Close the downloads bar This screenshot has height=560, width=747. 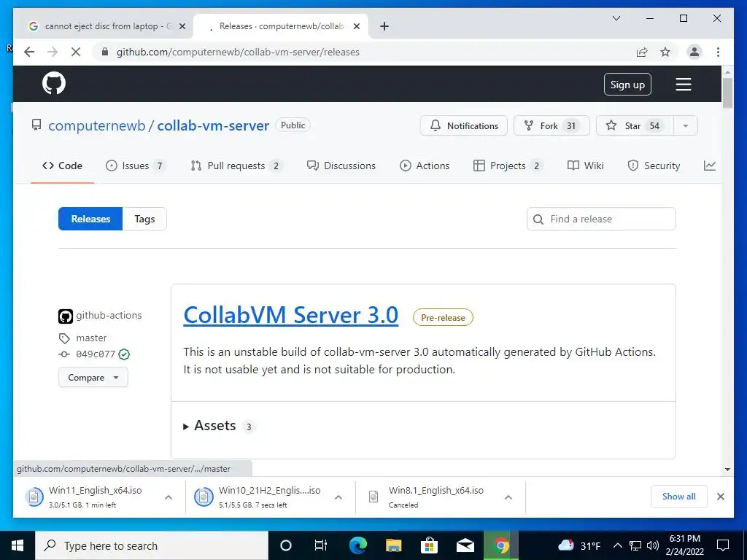pos(720,497)
